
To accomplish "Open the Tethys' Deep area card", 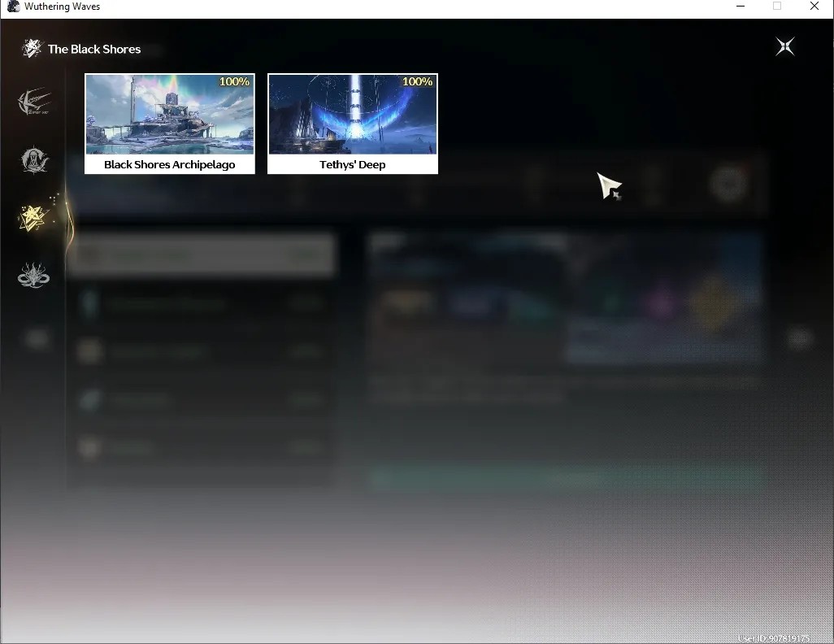I will coord(353,124).
